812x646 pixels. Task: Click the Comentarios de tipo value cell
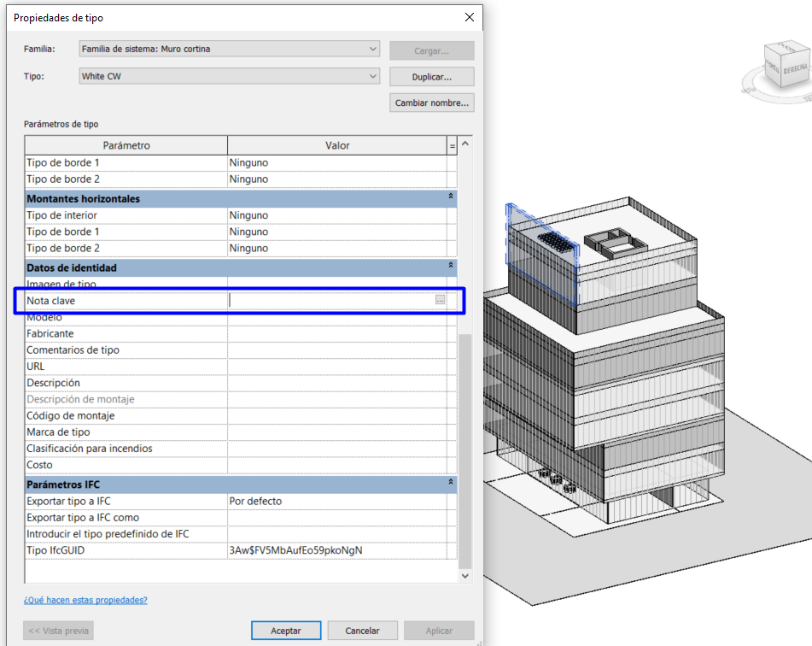(x=337, y=350)
